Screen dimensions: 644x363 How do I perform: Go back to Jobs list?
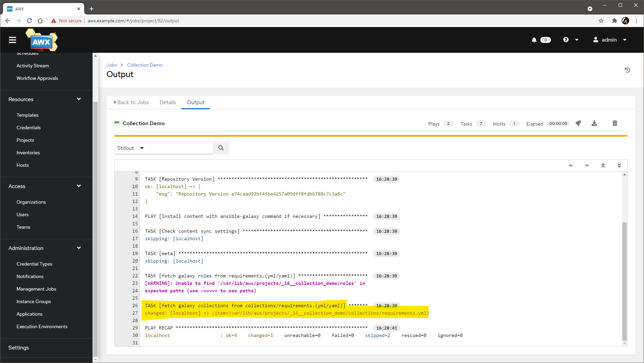(131, 103)
